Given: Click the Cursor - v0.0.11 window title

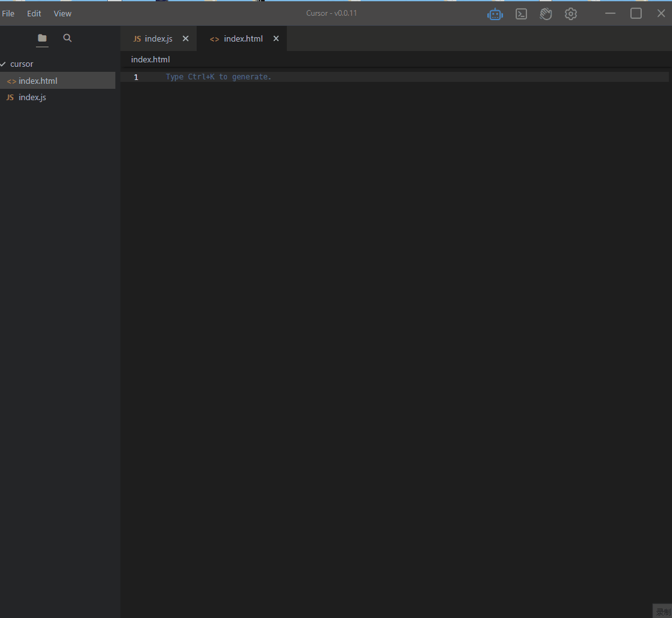Looking at the screenshot, I should tap(332, 13).
